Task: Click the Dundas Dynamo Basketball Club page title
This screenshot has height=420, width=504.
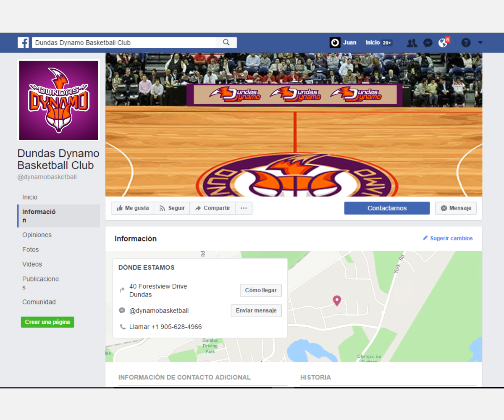Action: (x=58, y=159)
